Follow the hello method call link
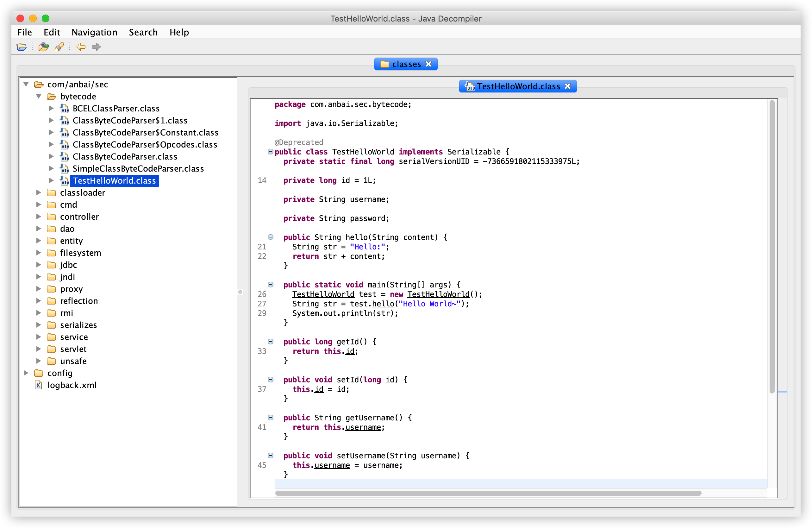The width and height of the screenshot is (812, 528). [383, 304]
